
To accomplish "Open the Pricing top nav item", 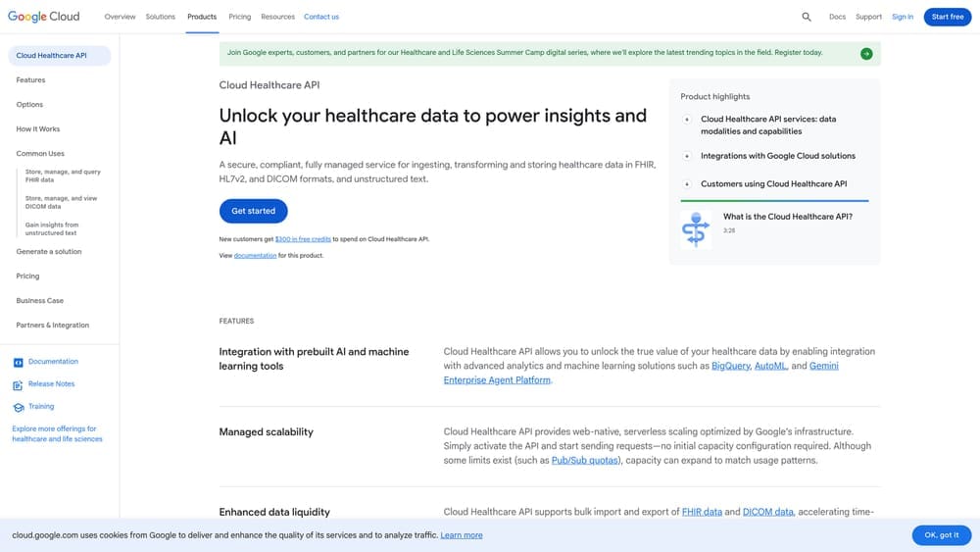I will [239, 17].
